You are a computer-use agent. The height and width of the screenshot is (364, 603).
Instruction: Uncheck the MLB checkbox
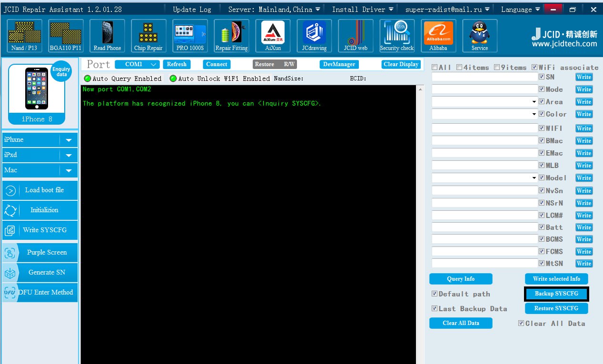tap(542, 165)
